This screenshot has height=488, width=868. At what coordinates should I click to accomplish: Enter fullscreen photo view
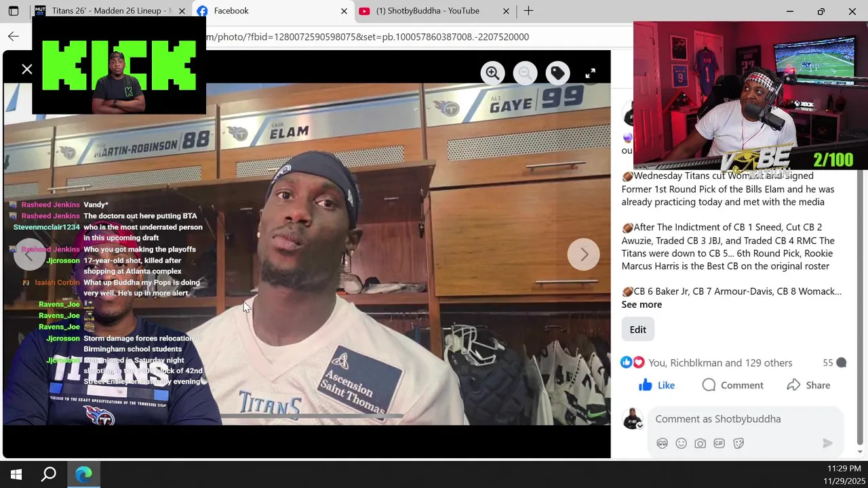[590, 73]
